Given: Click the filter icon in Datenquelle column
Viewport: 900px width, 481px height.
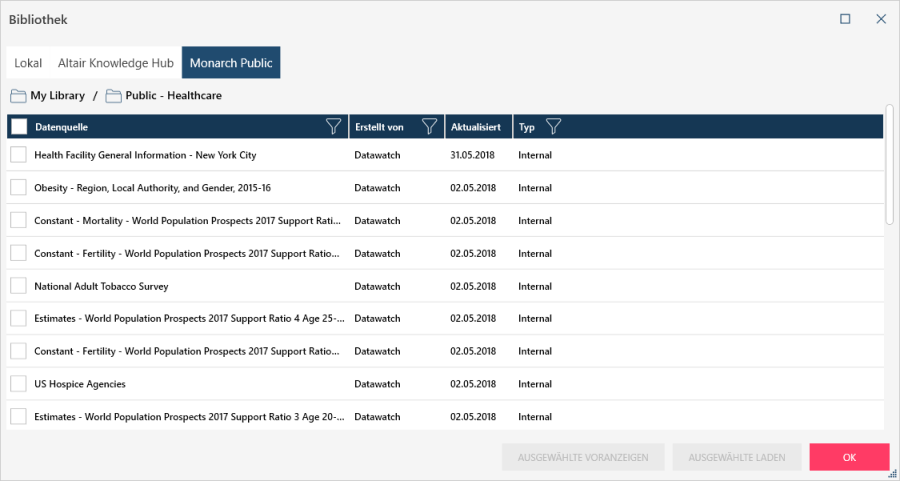Looking at the screenshot, I should click(x=334, y=127).
